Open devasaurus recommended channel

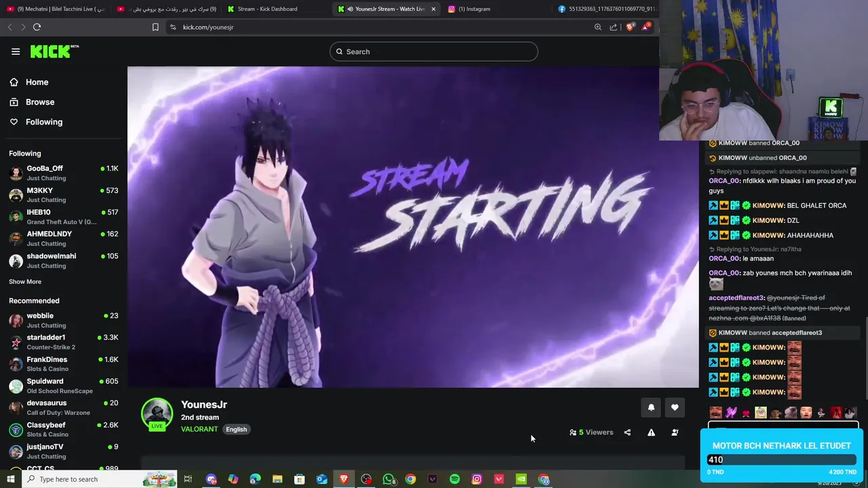64,408
